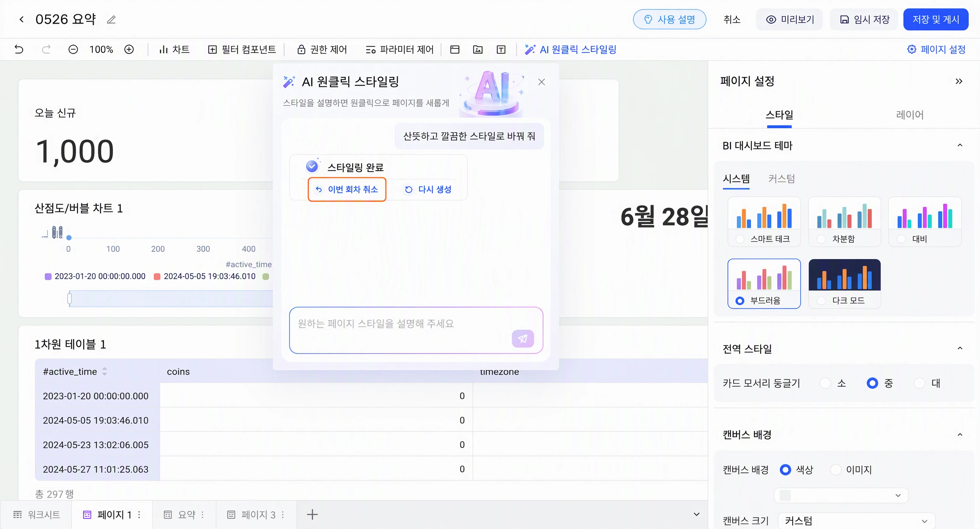This screenshot has width=980, height=529.
Task: Open AI 원클릭 스타일링 from toolbar
Action: pyautogui.click(x=570, y=49)
